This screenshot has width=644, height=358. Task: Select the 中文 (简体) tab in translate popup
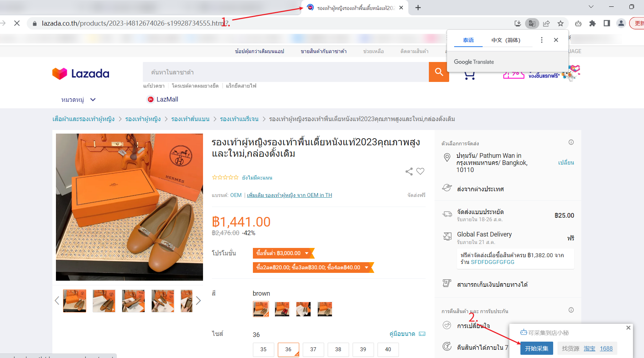(506, 40)
